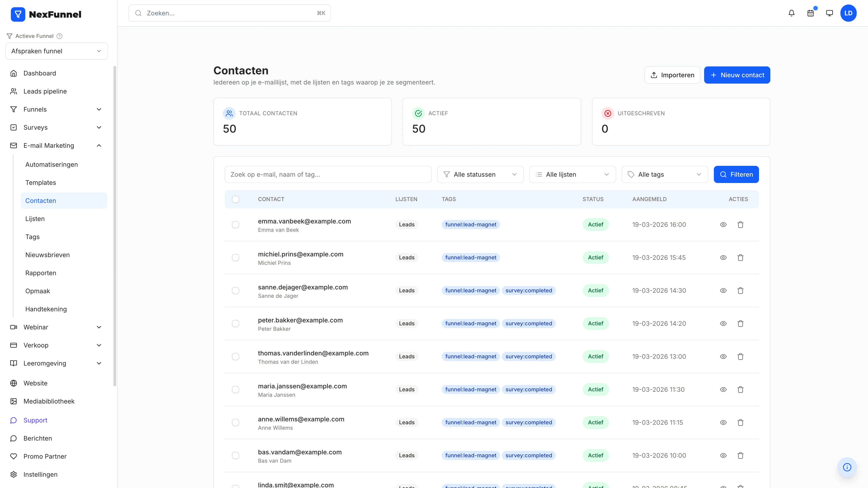The width and height of the screenshot is (868, 488).
Task: Select the michiel.prins row checkbox
Action: pyautogui.click(x=236, y=258)
